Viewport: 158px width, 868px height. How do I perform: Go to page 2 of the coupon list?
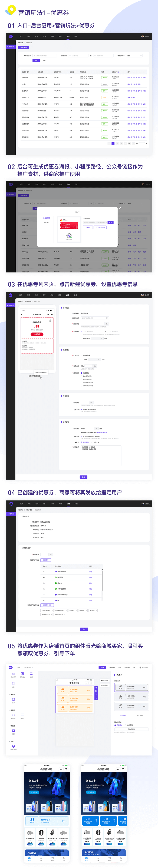click(x=117, y=144)
